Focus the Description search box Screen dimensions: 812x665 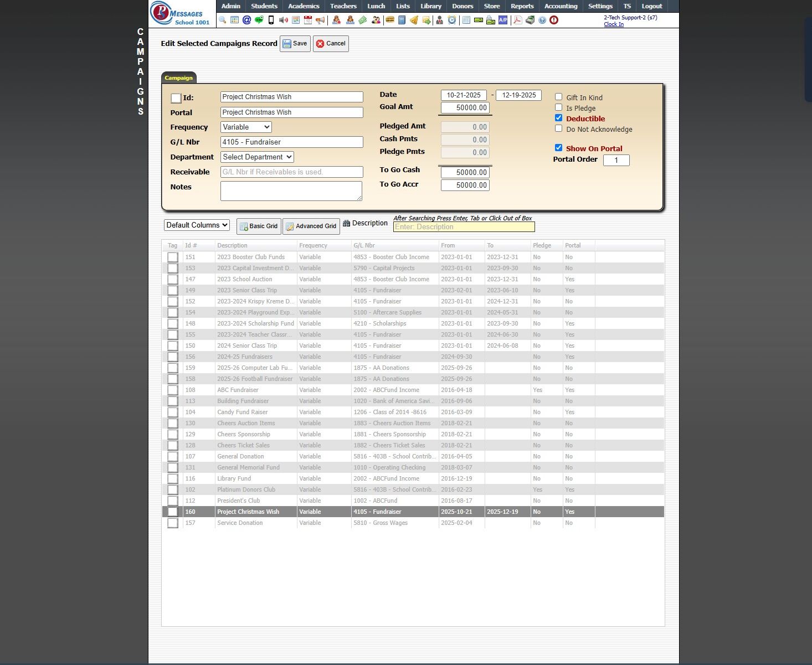click(464, 227)
